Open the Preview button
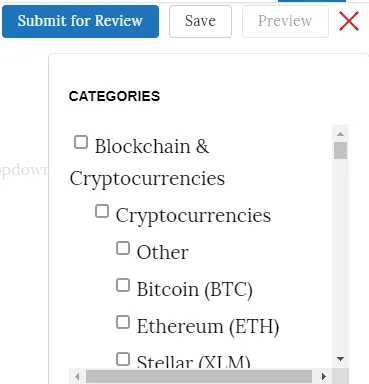This screenshot has width=369, height=384. tap(285, 21)
